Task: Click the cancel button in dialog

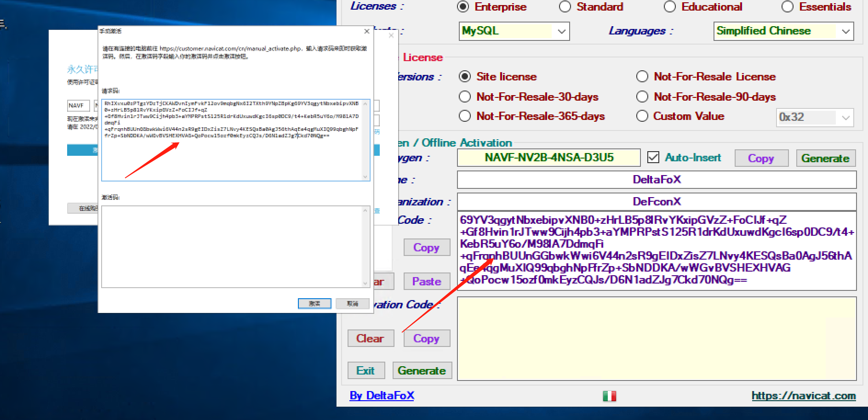Action: pos(352,303)
